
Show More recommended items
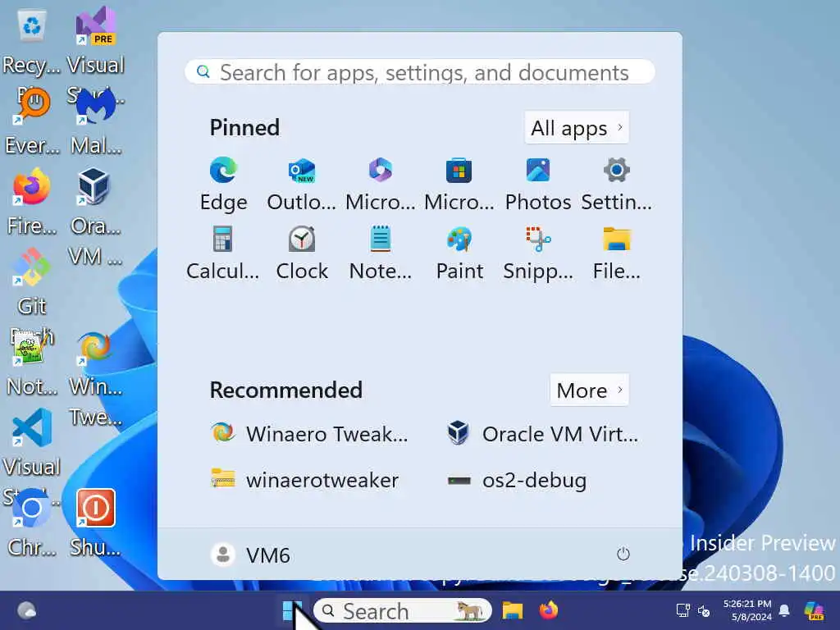pyautogui.click(x=589, y=390)
